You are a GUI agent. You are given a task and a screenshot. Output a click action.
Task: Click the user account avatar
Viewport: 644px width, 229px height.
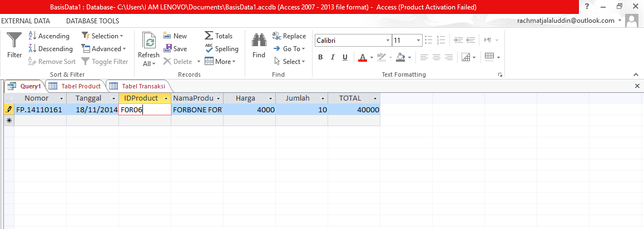(x=631, y=21)
